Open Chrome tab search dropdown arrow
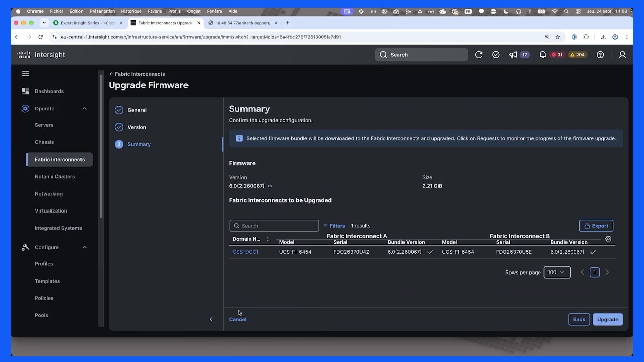 [x=44, y=23]
